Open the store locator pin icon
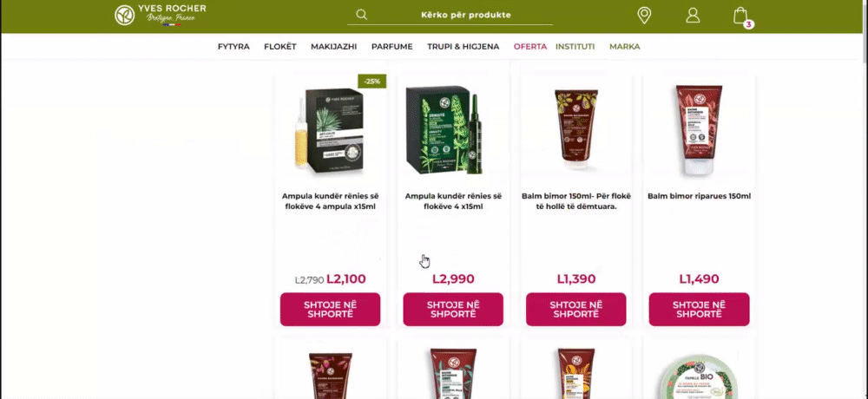 (x=644, y=15)
